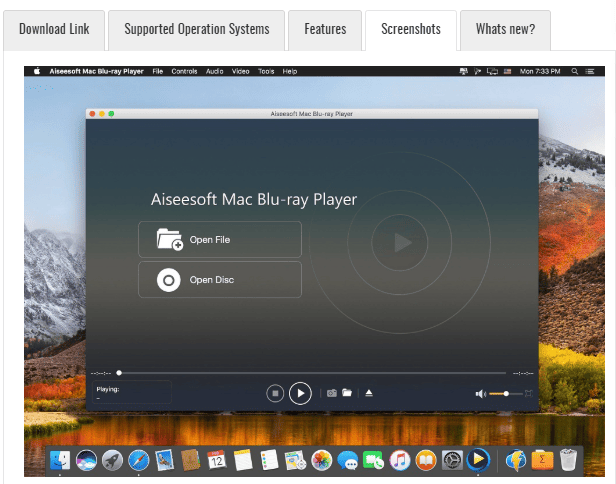Click the stop playback button

pyautogui.click(x=275, y=393)
